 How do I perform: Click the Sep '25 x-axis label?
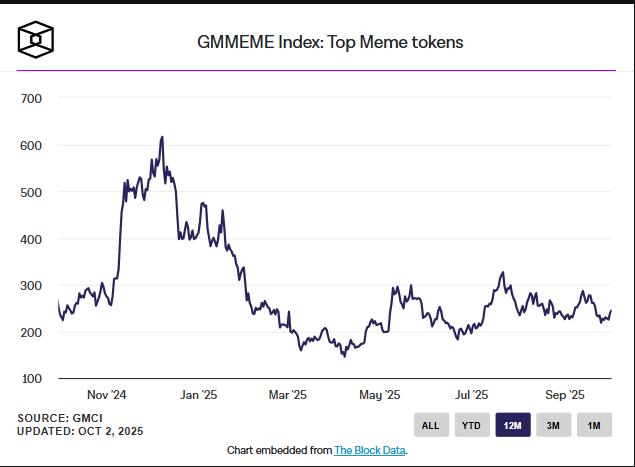click(x=563, y=395)
